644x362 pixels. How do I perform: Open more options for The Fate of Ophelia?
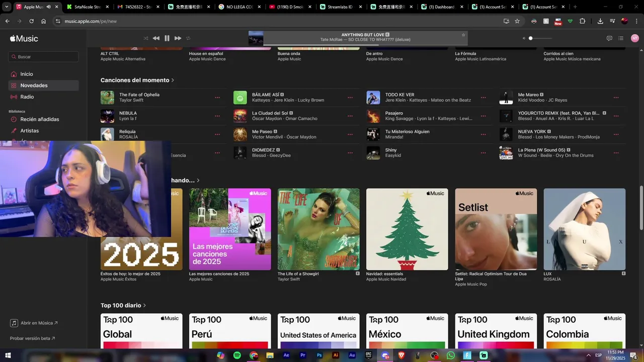click(x=217, y=98)
